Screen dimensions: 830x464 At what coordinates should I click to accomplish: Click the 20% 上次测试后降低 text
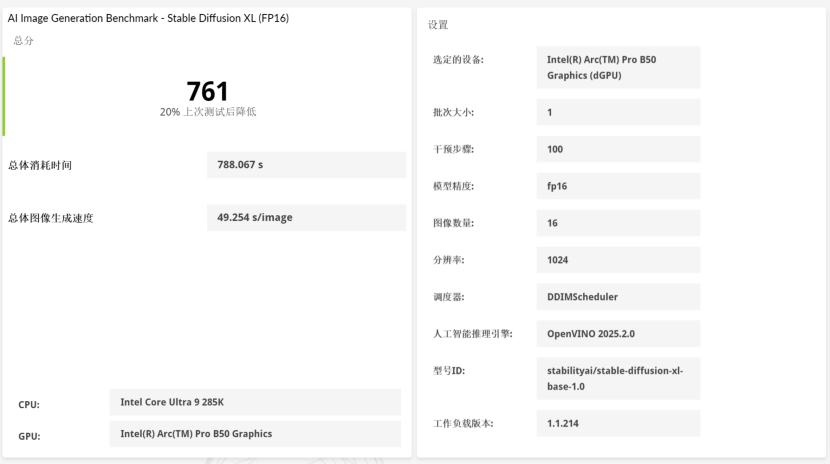208,112
